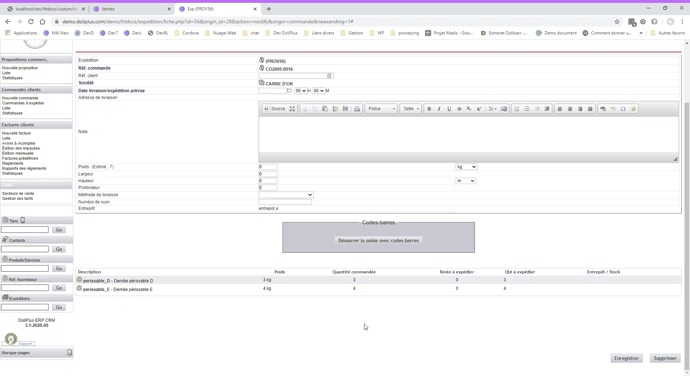Click inside the Note text area
690x376 pixels.
pyautogui.click(x=468, y=135)
